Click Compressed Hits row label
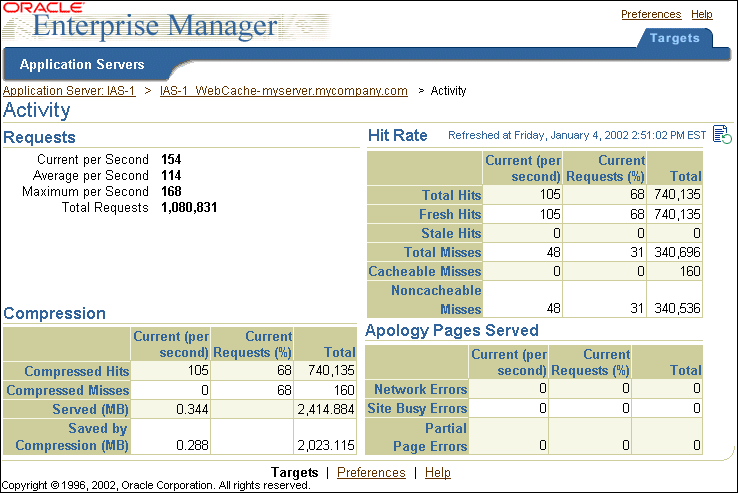Screen dimensions: 738x493 click(x=77, y=371)
